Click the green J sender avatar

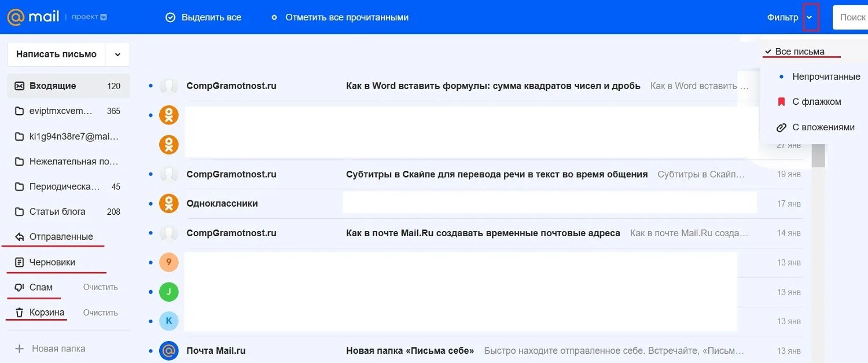(169, 292)
